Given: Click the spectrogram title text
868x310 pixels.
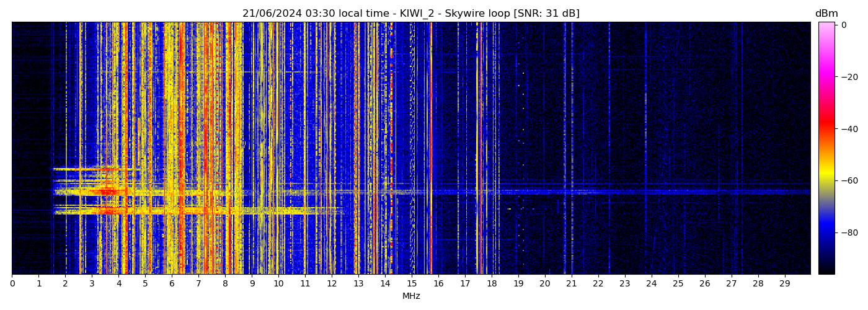Looking at the screenshot, I should coord(410,14).
